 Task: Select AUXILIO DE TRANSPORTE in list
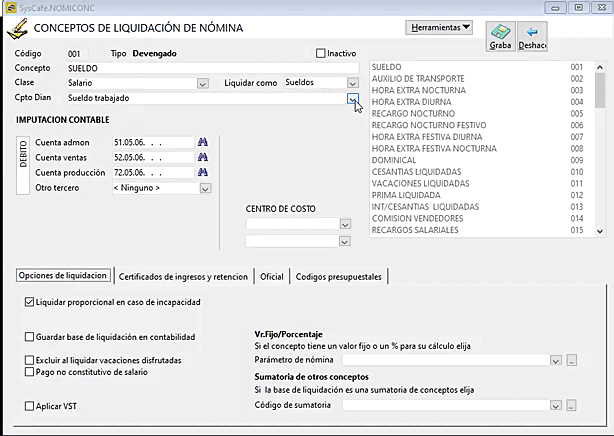point(482,79)
